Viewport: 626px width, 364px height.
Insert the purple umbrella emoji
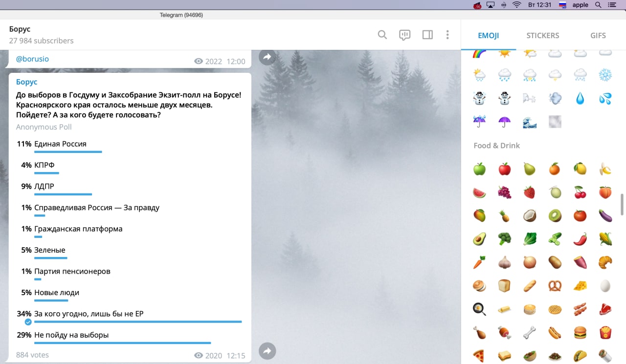pos(504,121)
